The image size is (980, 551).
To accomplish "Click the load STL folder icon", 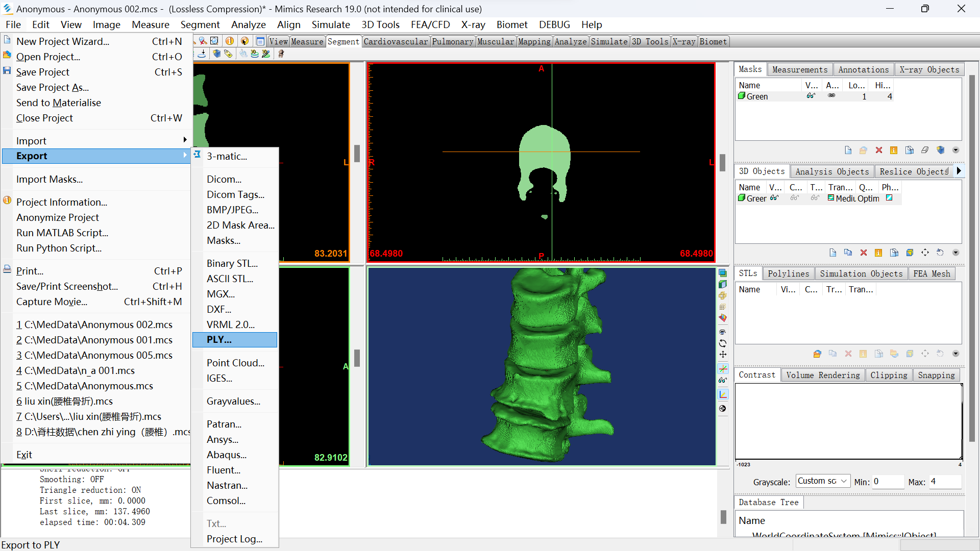I will (x=817, y=354).
